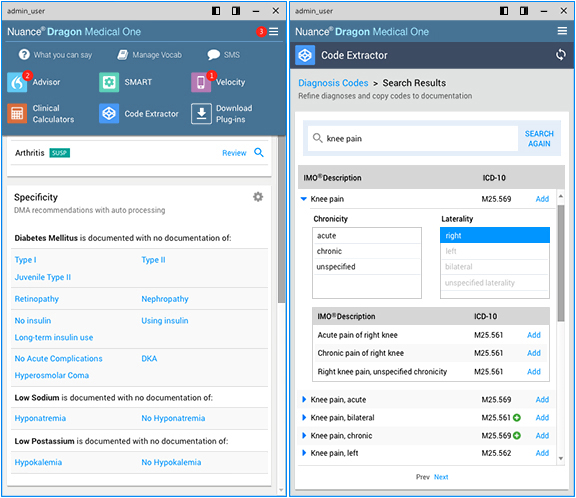Select unspecified laterality option
The height and width of the screenshot is (498, 576).
(495, 283)
